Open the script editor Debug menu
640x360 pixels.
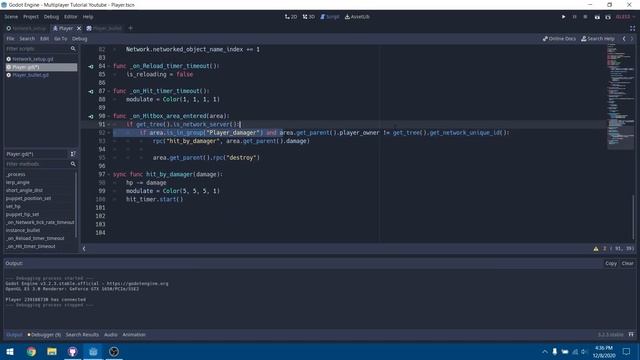pos(80,39)
